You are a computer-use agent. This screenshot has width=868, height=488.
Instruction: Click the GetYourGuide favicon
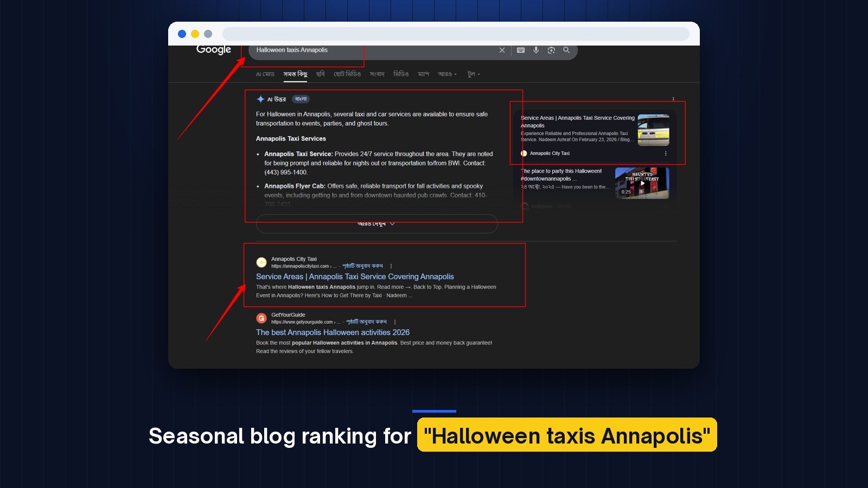pyautogui.click(x=261, y=318)
